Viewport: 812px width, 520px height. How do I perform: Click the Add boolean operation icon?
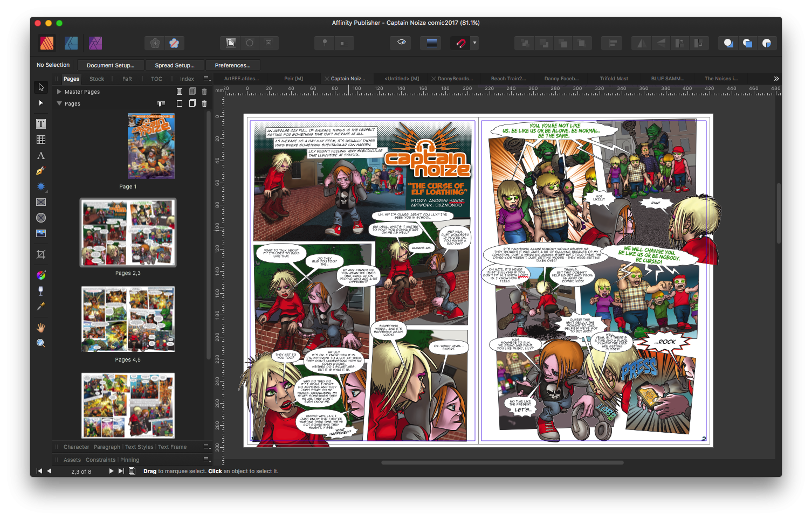pos(728,43)
